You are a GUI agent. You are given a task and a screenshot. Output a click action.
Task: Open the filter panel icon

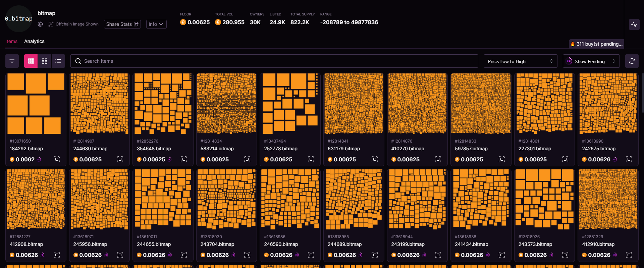click(12, 61)
